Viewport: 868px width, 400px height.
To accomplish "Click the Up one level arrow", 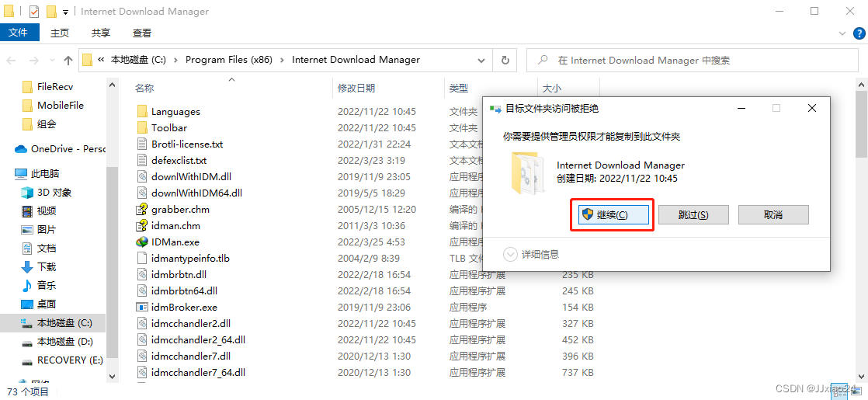I will [x=68, y=61].
